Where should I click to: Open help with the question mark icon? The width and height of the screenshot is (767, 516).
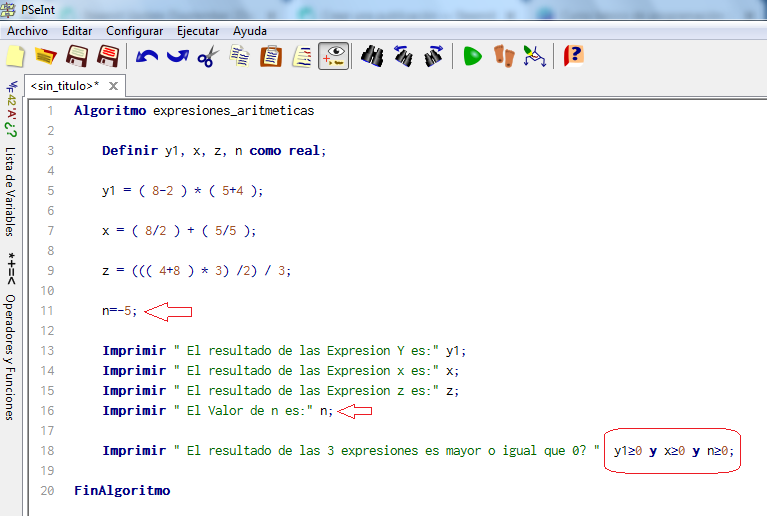573,56
